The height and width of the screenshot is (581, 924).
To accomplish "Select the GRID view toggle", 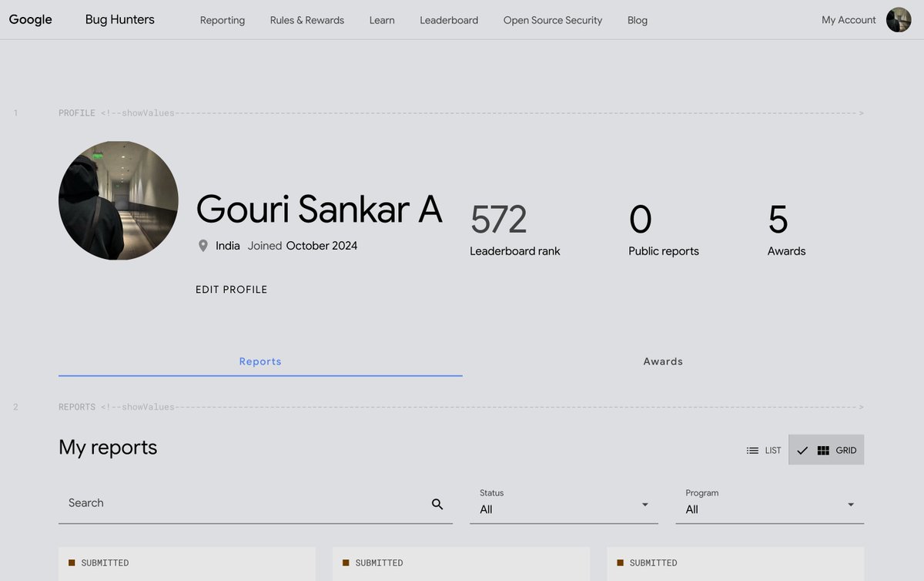I will (x=826, y=450).
